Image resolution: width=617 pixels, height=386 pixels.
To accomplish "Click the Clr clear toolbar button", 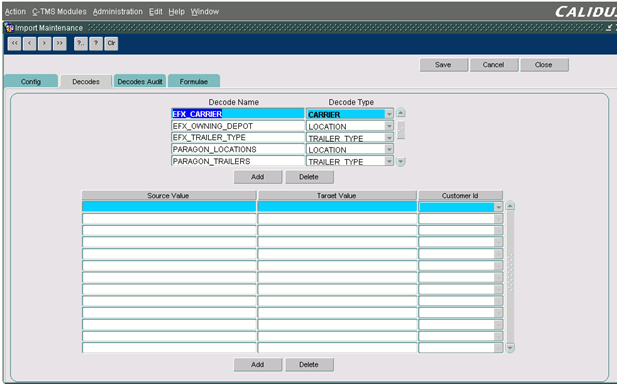I will [111, 43].
